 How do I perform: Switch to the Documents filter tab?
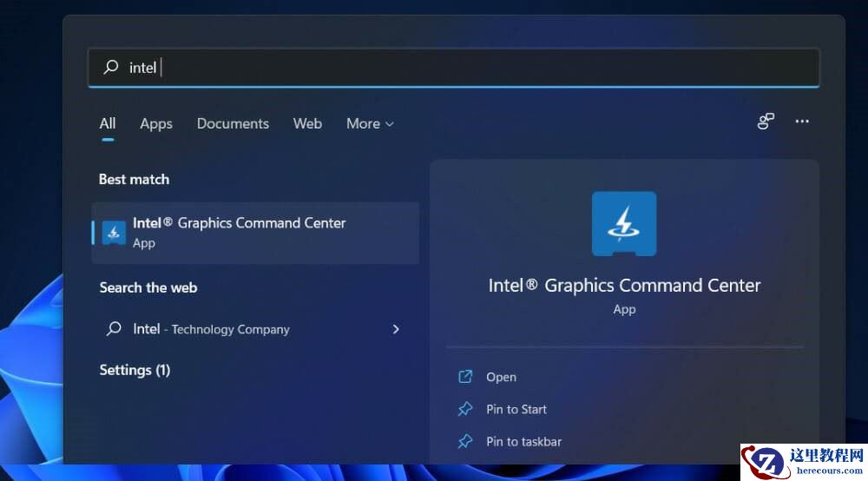[233, 123]
